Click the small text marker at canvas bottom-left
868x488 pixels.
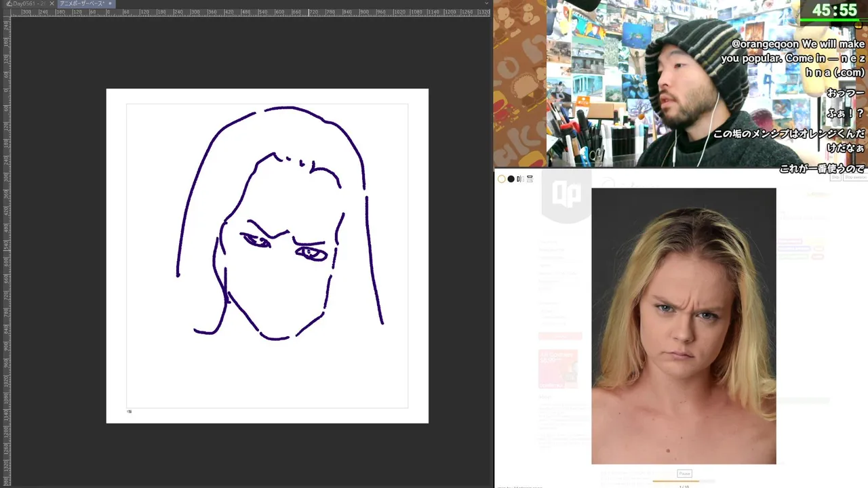click(130, 411)
